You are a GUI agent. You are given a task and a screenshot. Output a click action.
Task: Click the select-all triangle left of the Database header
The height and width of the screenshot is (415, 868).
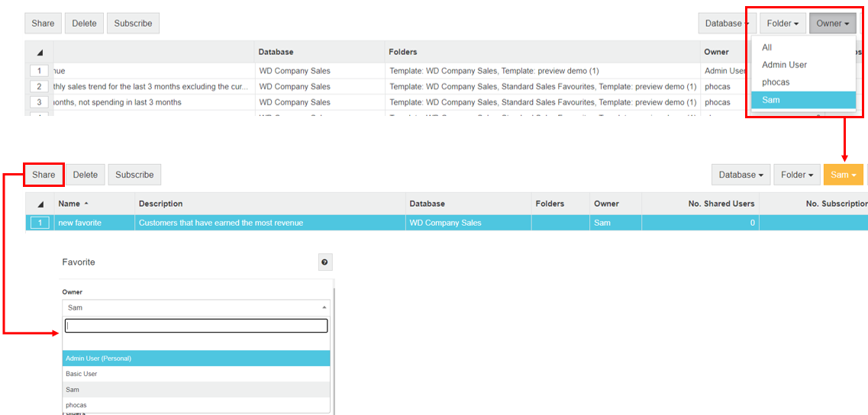point(39,53)
